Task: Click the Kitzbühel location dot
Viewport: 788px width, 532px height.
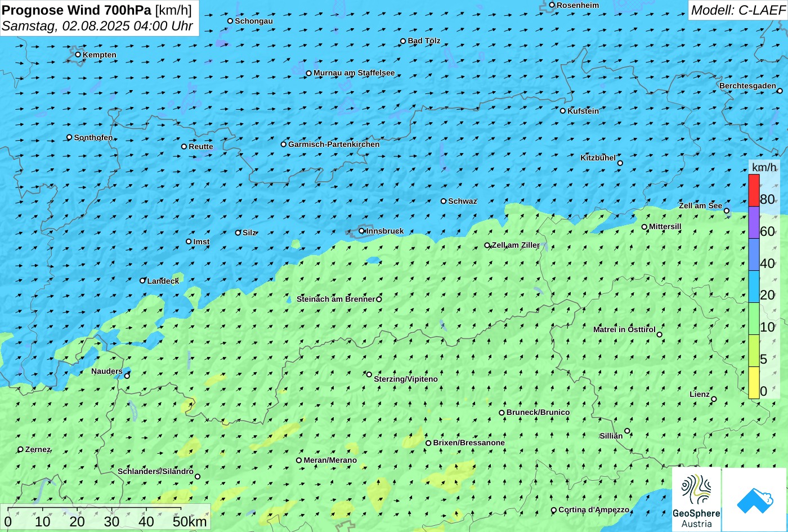Action: 620,163
